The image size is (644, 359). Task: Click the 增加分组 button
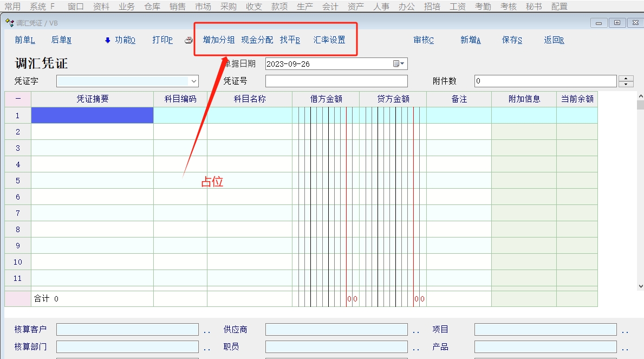(x=219, y=40)
